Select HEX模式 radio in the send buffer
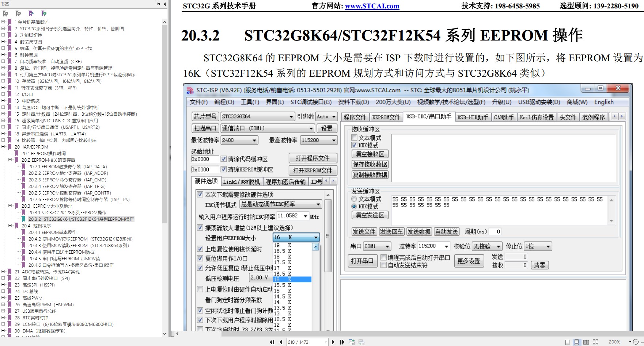Screen dimensions: 644x346 (x=354, y=206)
